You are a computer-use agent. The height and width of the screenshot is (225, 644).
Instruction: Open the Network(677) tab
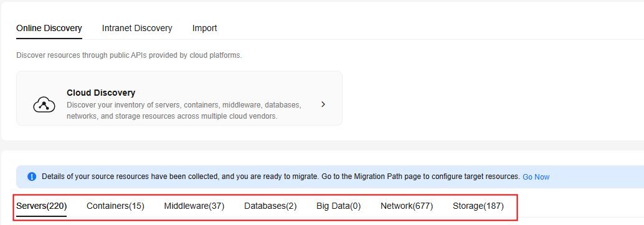(x=407, y=206)
